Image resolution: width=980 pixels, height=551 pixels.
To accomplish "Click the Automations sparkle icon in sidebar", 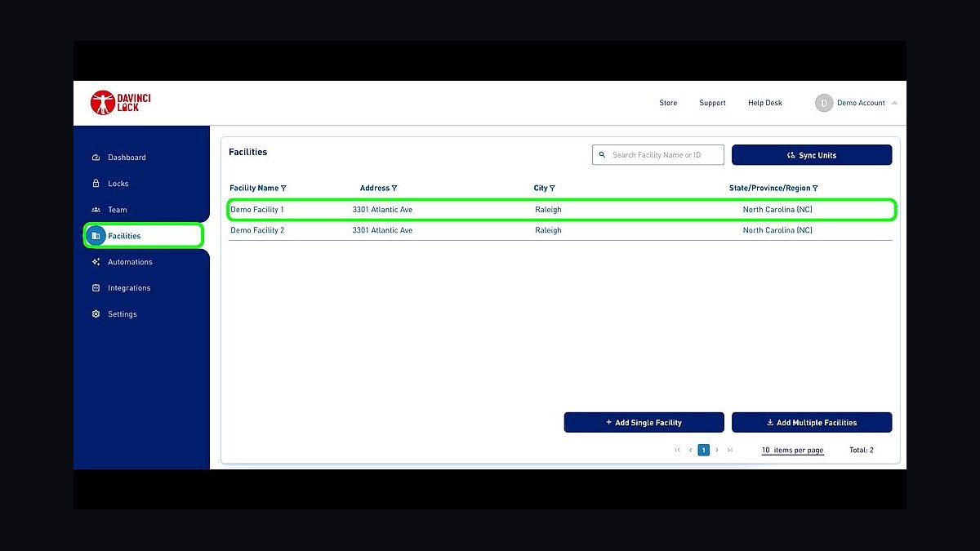I will point(96,262).
